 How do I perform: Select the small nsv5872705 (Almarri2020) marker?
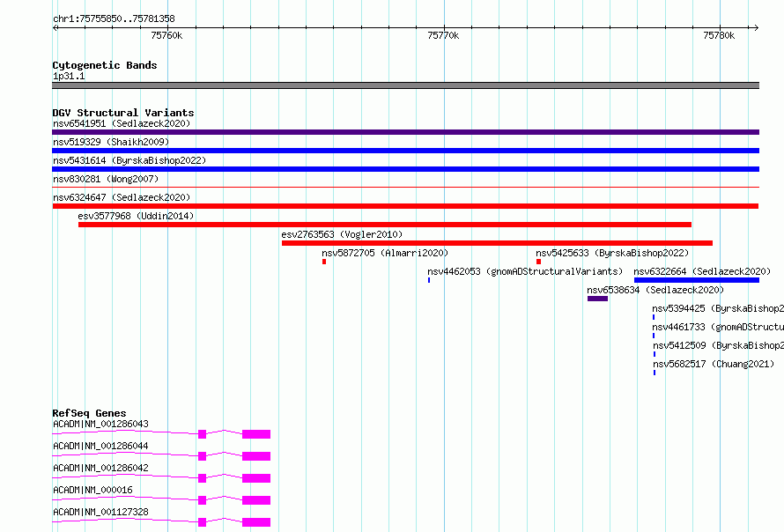(324, 262)
